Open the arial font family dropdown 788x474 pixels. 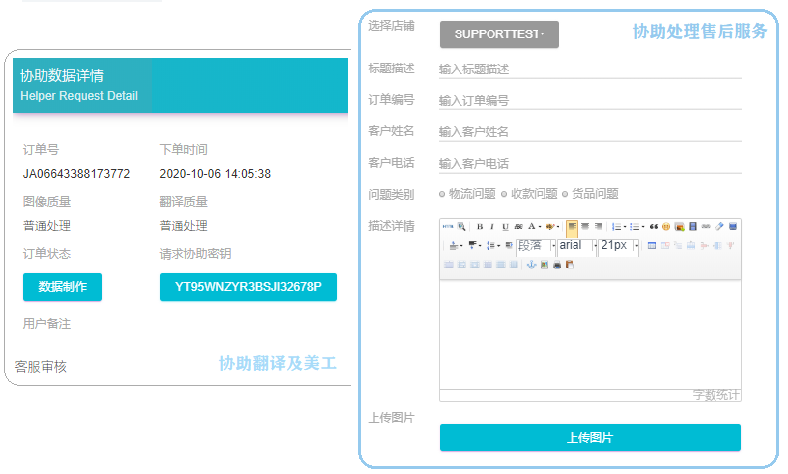tap(576, 246)
